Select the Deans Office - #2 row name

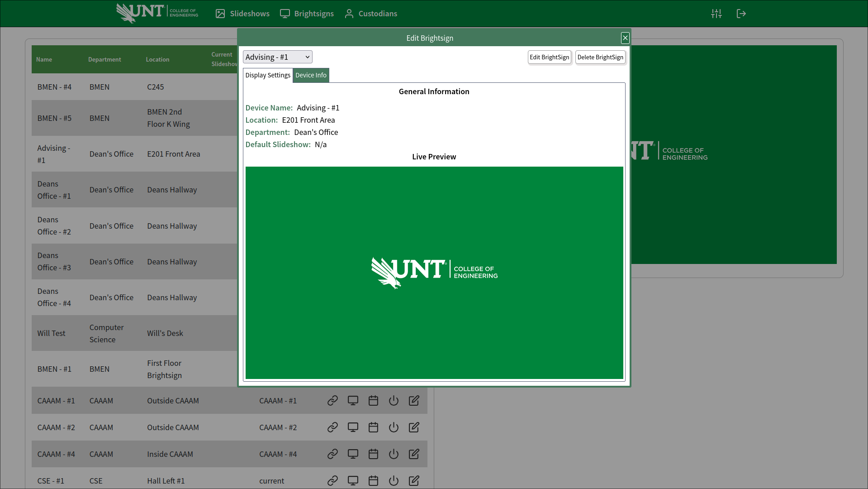pyautogui.click(x=54, y=225)
